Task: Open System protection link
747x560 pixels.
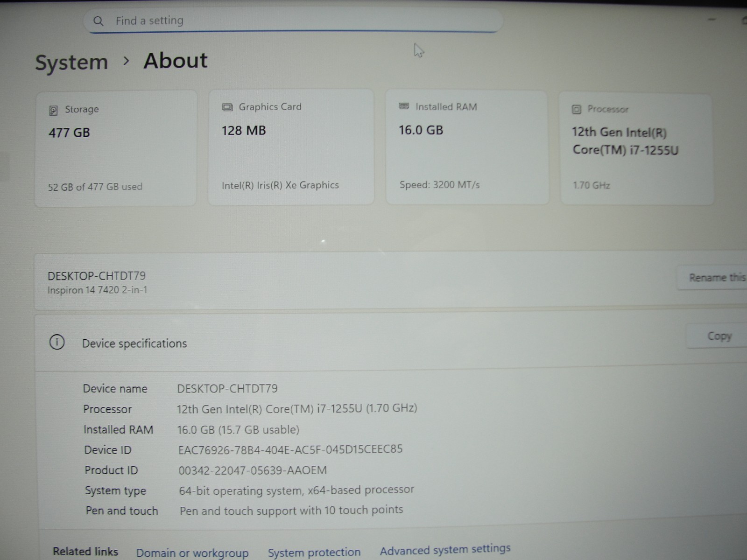Action: (x=314, y=553)
